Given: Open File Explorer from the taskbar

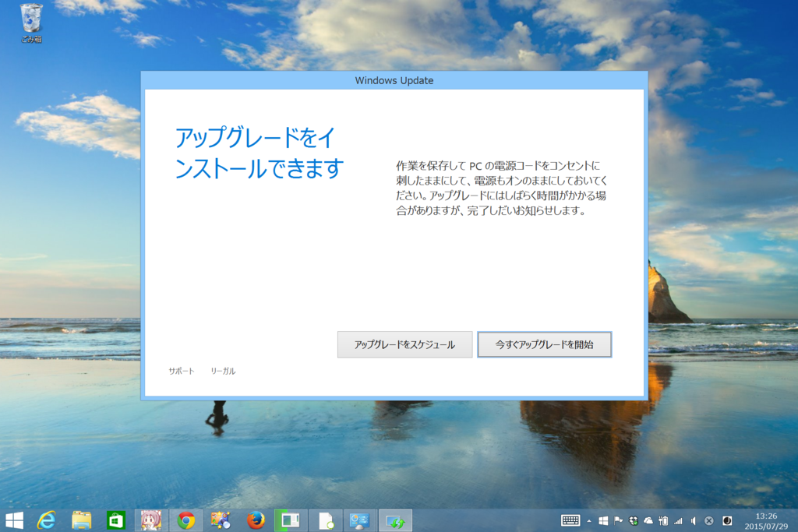Looking at the screenshot, I should 81,520.
